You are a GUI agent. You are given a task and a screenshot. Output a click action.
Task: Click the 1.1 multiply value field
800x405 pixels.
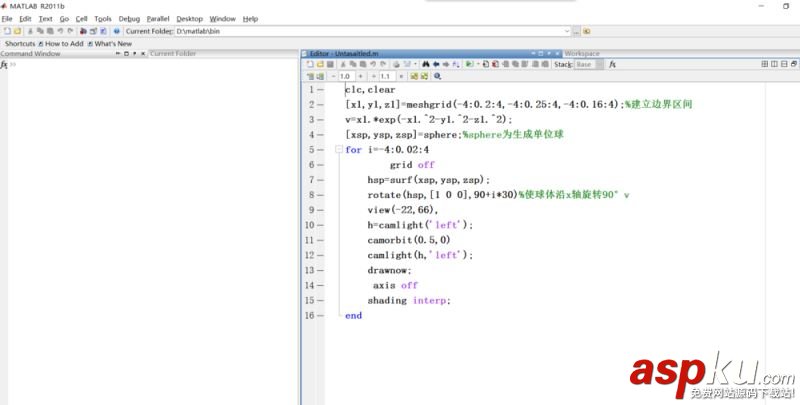(x=386, y=76)
